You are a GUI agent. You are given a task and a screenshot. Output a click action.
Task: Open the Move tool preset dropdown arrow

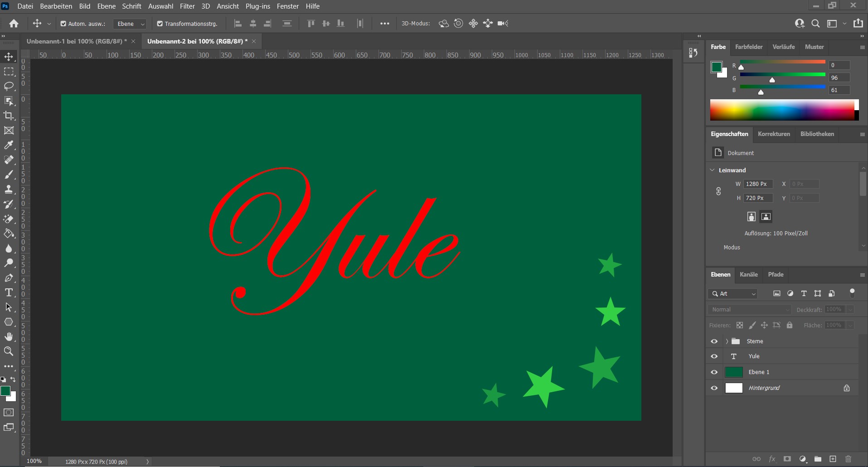[x=49, y=24]
